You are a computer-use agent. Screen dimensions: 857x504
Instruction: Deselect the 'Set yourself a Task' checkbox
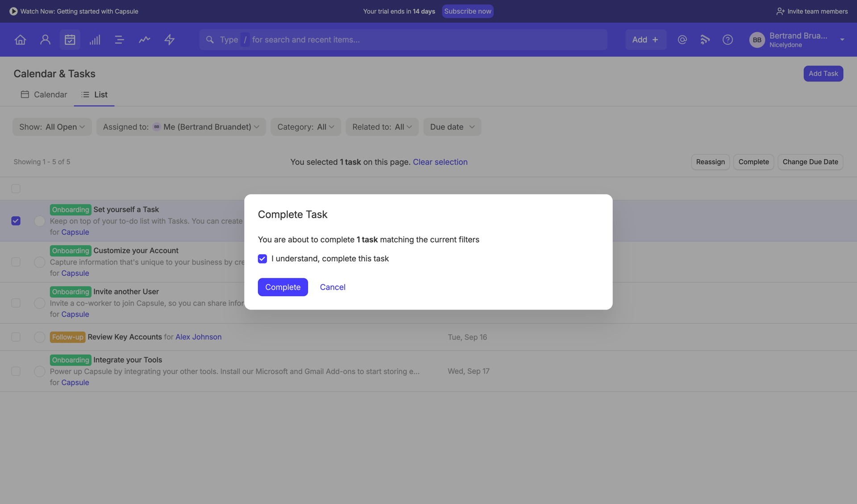click(x=16, y=221)
